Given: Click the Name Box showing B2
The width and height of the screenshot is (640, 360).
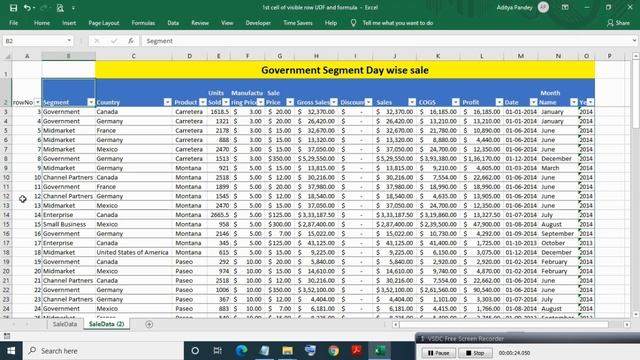Looking at the screenshot, I should [34, 41].
